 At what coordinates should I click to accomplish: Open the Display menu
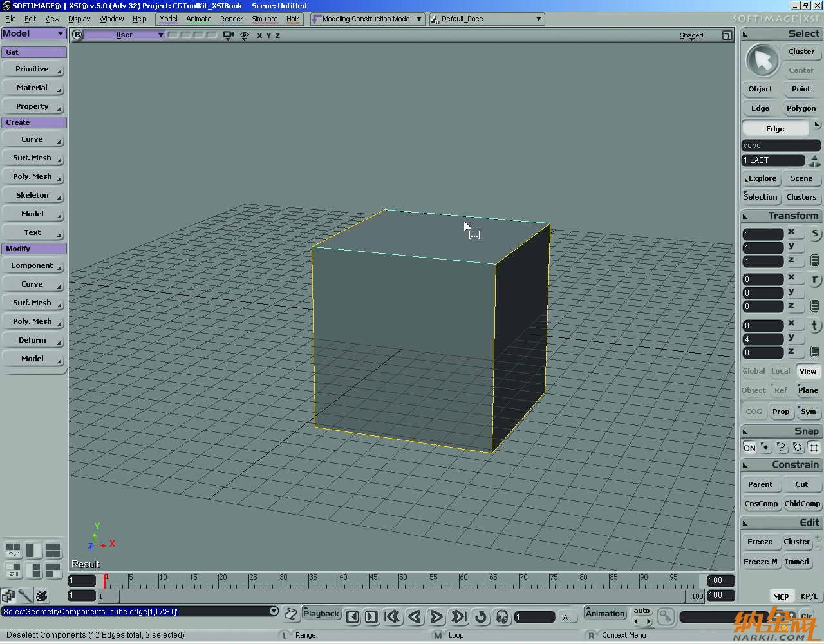pos(79,19)
